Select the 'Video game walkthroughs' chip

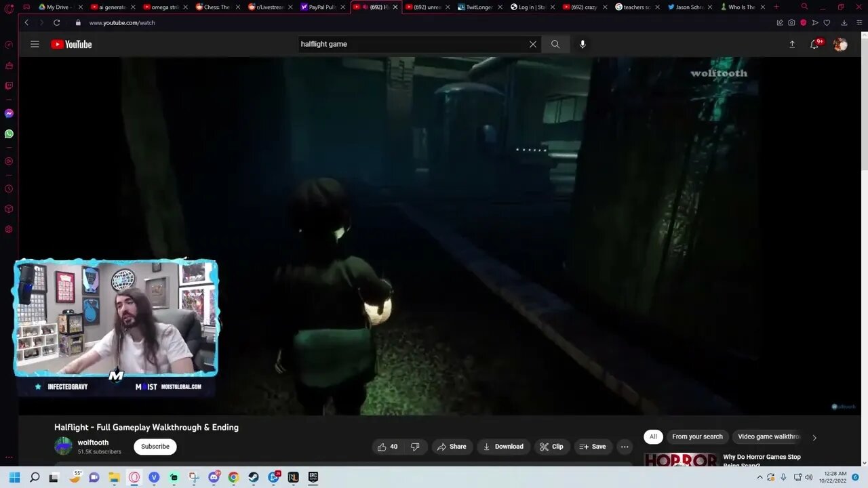tap(768, 436)
